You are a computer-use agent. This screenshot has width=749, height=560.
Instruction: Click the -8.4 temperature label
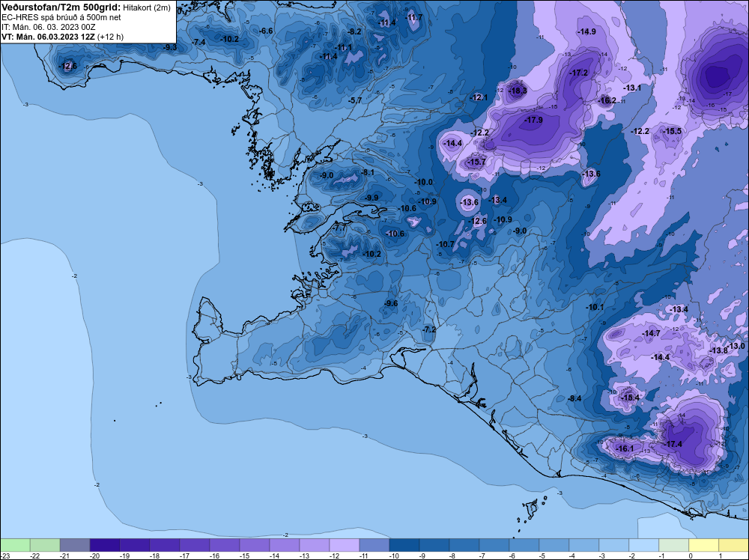[574, 398]
